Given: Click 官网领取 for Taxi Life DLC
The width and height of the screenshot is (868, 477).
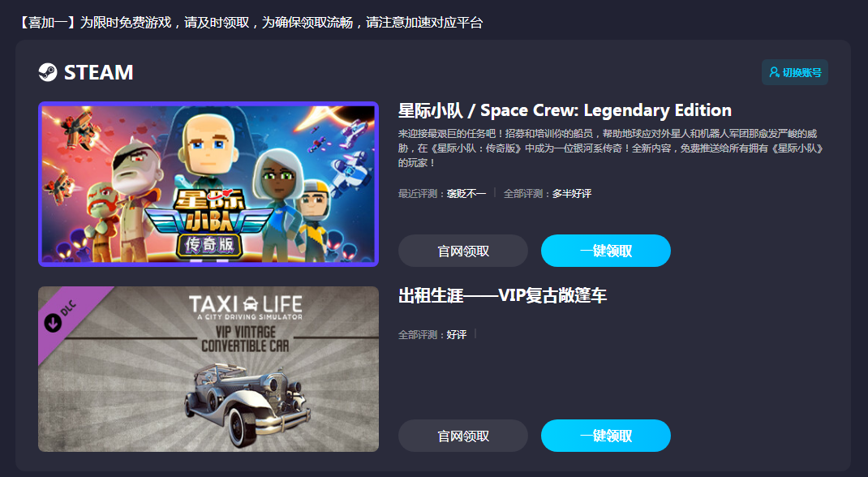Looking at the screenshot, I should point(462,436).
